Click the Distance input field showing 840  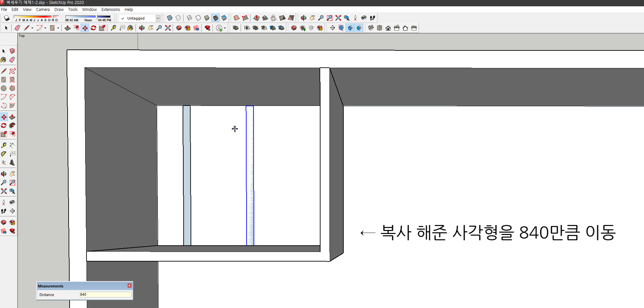coord(105,294)
